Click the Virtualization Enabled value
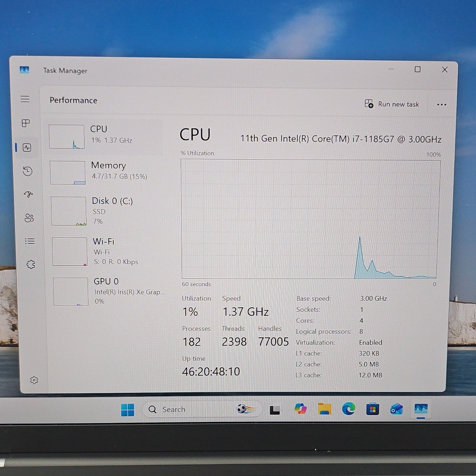 (371, 342)
